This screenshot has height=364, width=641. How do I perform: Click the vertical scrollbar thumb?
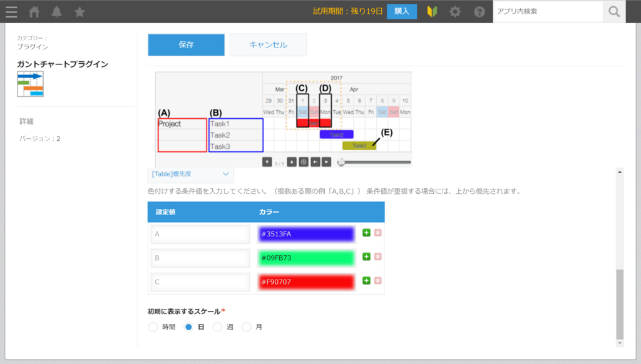tap(620, 305)
